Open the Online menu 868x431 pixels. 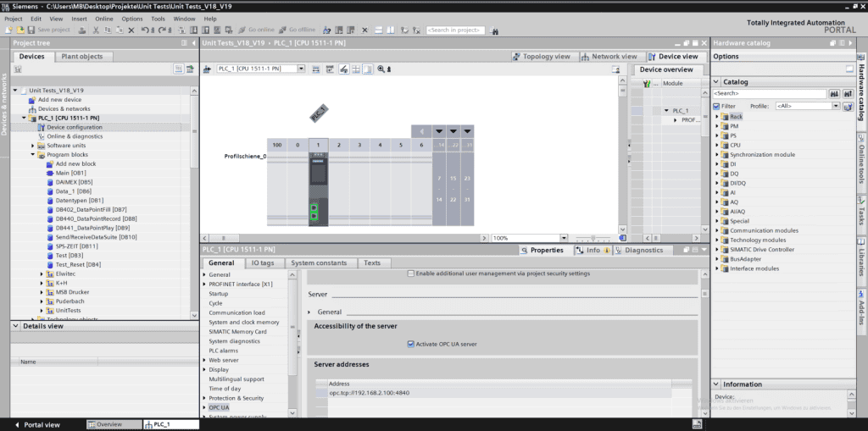(x=103, y=19)
